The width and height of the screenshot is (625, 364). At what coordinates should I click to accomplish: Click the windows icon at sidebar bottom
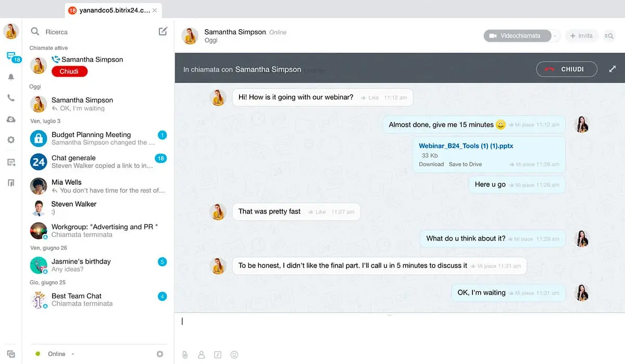point(11,354)
